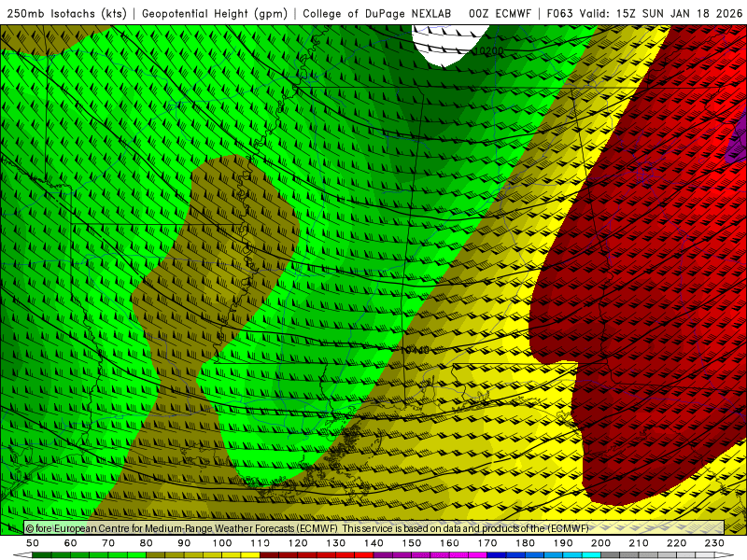Click the white sub-50 knot area on map
The image size is (747, 560).
point(448,44)
